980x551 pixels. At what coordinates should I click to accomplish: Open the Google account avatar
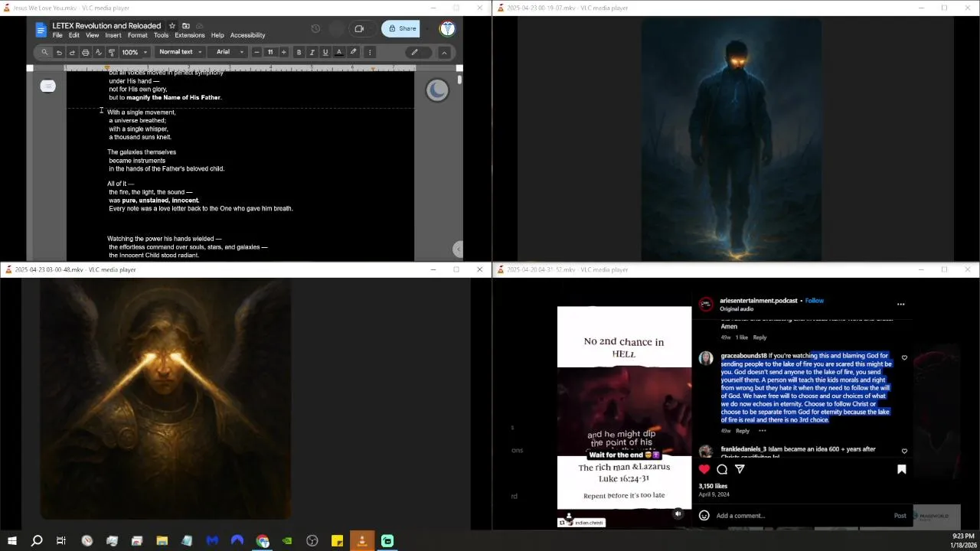[448, 29]
